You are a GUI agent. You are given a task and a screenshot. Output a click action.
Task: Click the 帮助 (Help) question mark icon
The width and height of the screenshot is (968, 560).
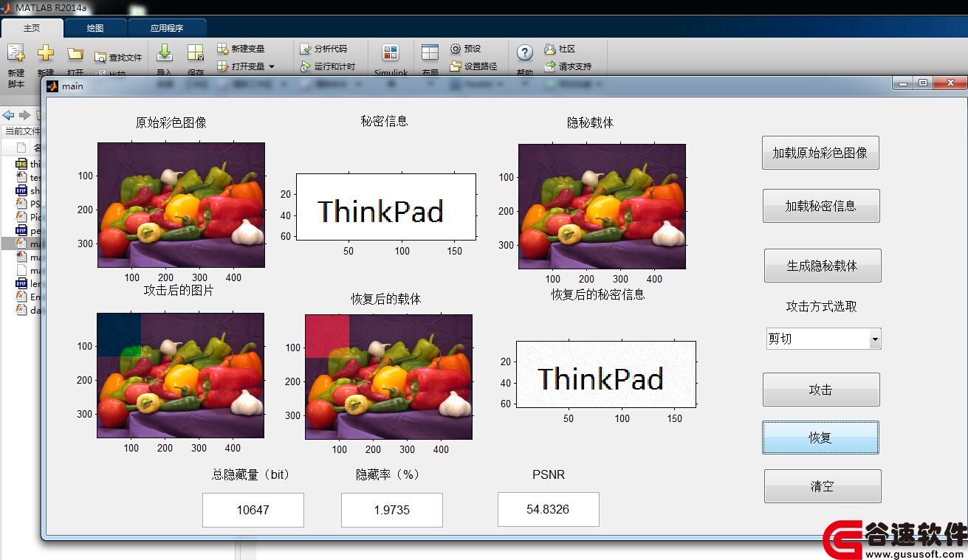tap(525, 53)
